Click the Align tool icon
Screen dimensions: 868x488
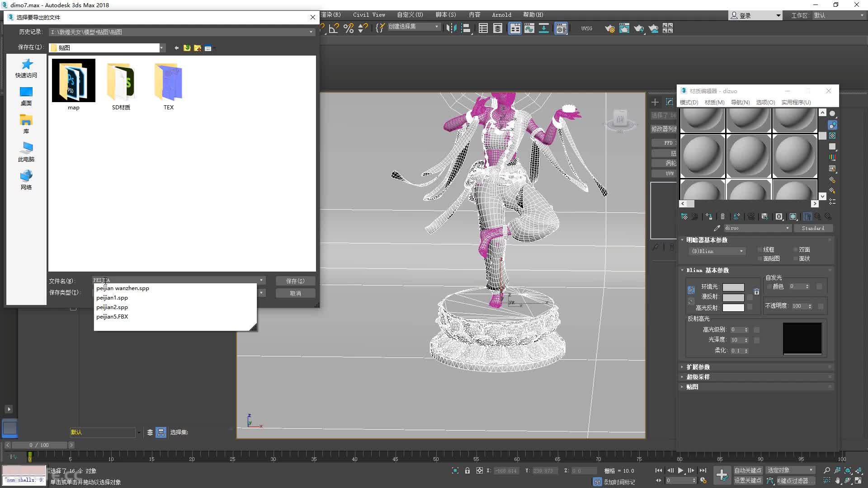pos(466,28)
